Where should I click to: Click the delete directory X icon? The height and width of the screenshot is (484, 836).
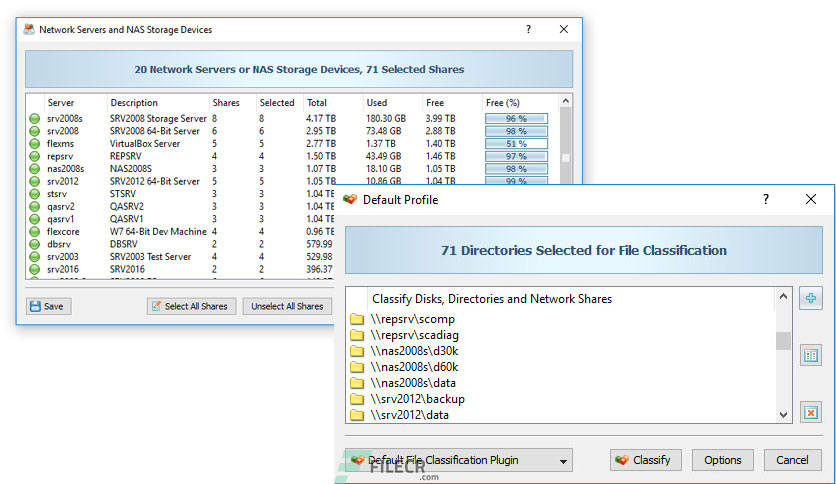(810, 413)
